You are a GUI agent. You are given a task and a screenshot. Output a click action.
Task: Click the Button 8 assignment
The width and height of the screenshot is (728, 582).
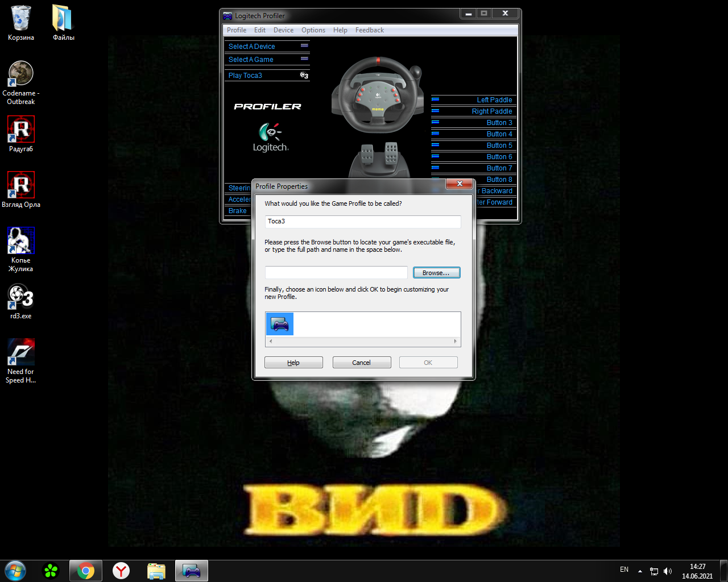click(499, 180)
